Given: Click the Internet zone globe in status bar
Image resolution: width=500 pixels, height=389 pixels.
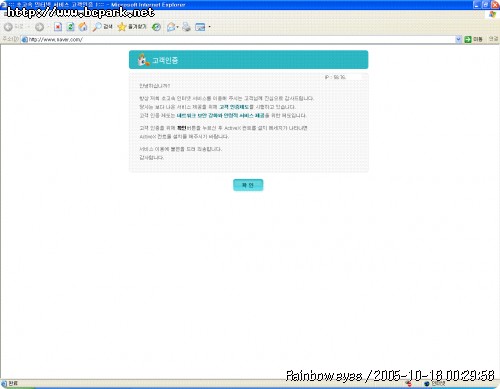Looking at the screenshot, I should [427, 384].
